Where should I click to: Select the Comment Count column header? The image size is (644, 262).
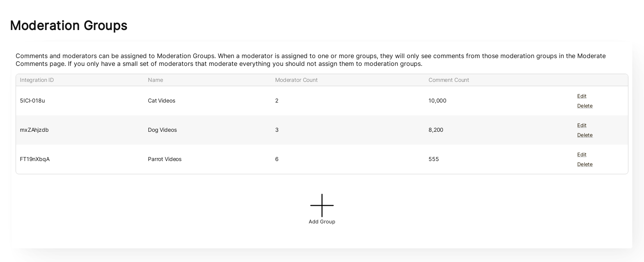tap(448, 80)
